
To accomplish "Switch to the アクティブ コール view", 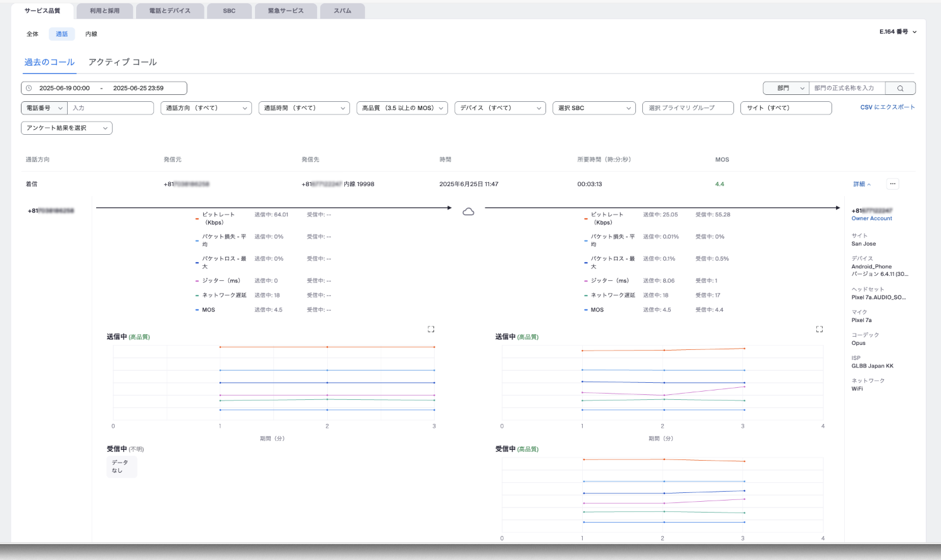I will click(123, 62).
